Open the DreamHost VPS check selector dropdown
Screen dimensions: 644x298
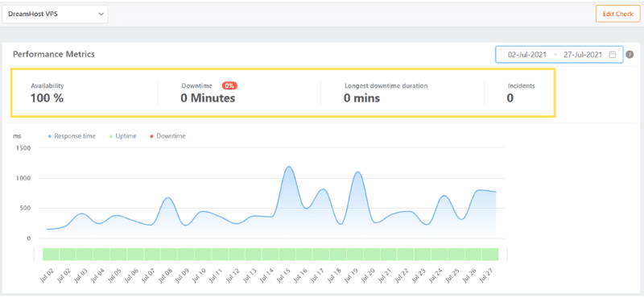(55, 14)
